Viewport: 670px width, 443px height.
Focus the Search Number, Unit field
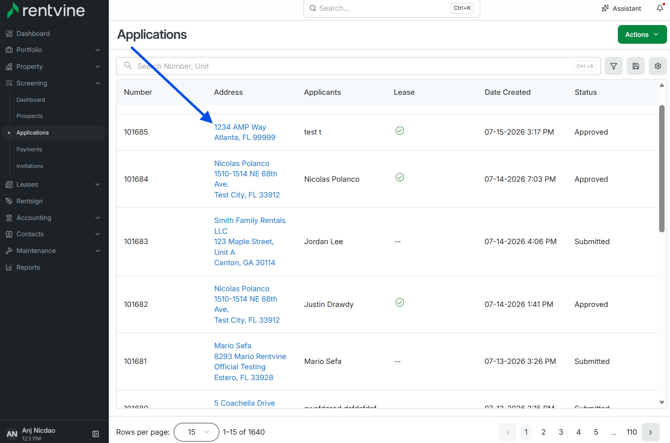coord(358,66)
